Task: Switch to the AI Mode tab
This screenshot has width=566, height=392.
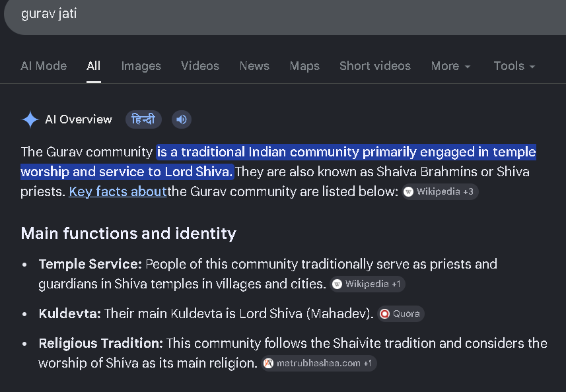Action: click(44, 66)
